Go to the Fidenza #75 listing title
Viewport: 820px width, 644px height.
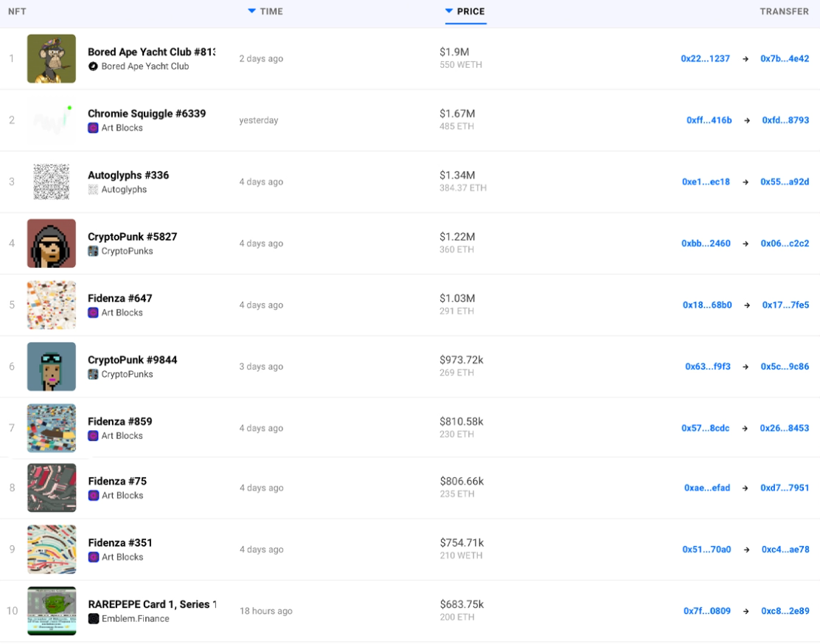click(118, 481)
